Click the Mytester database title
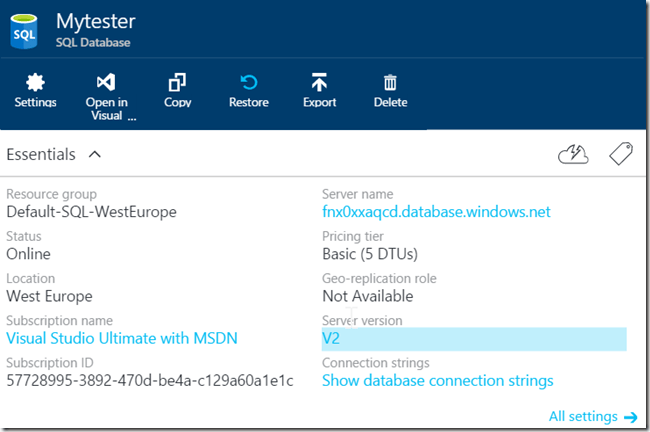 96,21
